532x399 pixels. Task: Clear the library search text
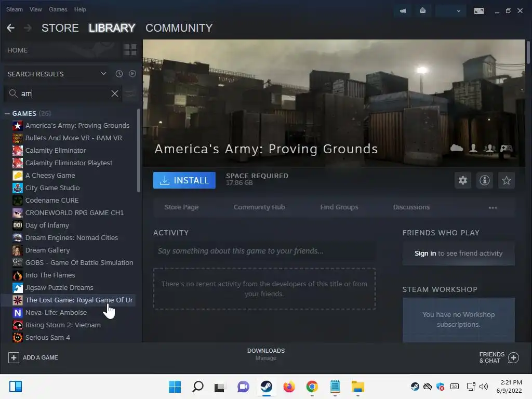[x=115, y=94]
